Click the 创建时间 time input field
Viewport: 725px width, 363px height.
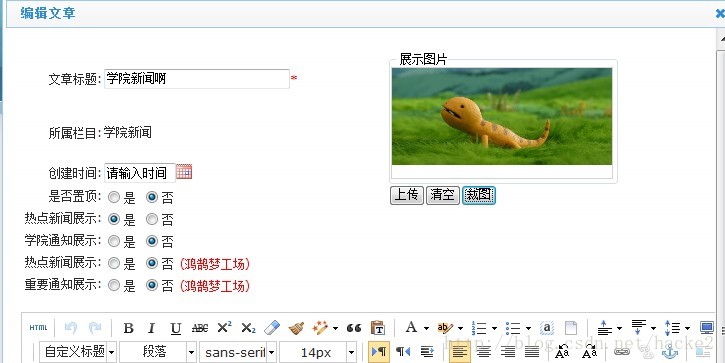point(140,173)
